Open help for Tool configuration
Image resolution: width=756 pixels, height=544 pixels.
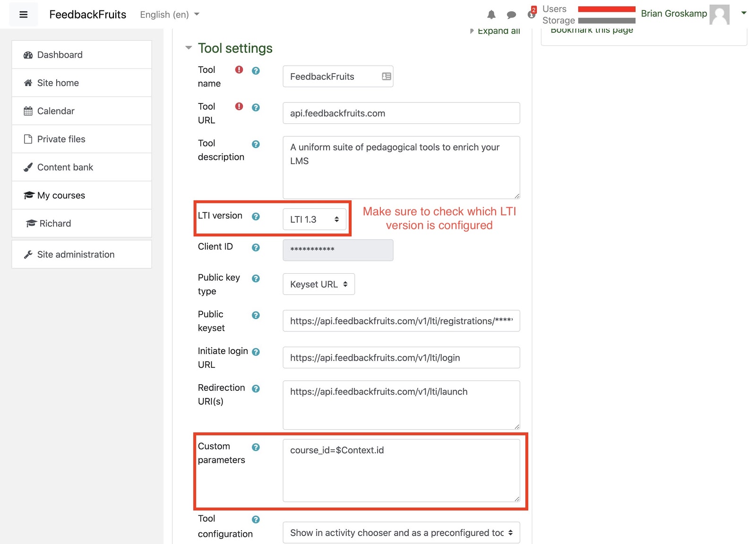[256, 519]
